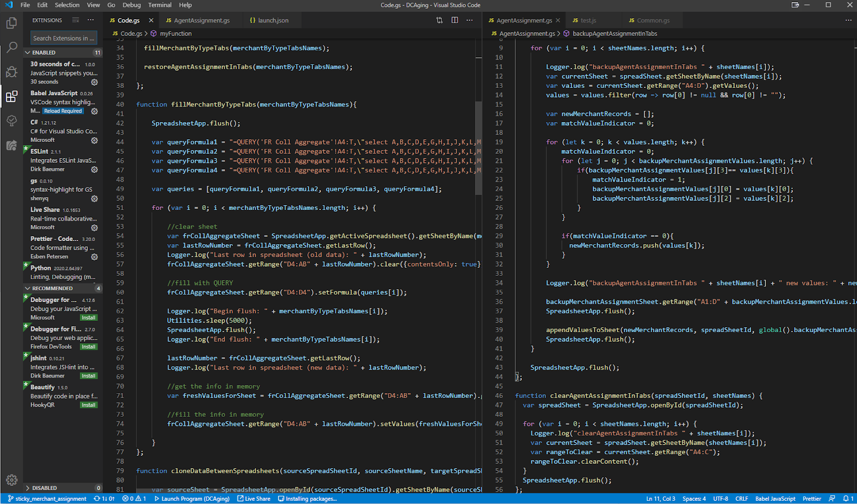Click Installing packages status item
This screenshot has width=857, height=504.
point(307,499)
